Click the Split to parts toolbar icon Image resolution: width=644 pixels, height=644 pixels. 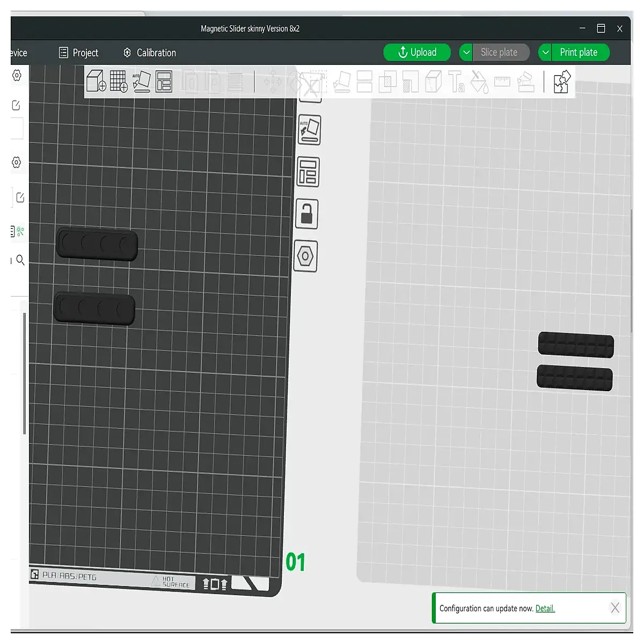click(x=213, y=82)
